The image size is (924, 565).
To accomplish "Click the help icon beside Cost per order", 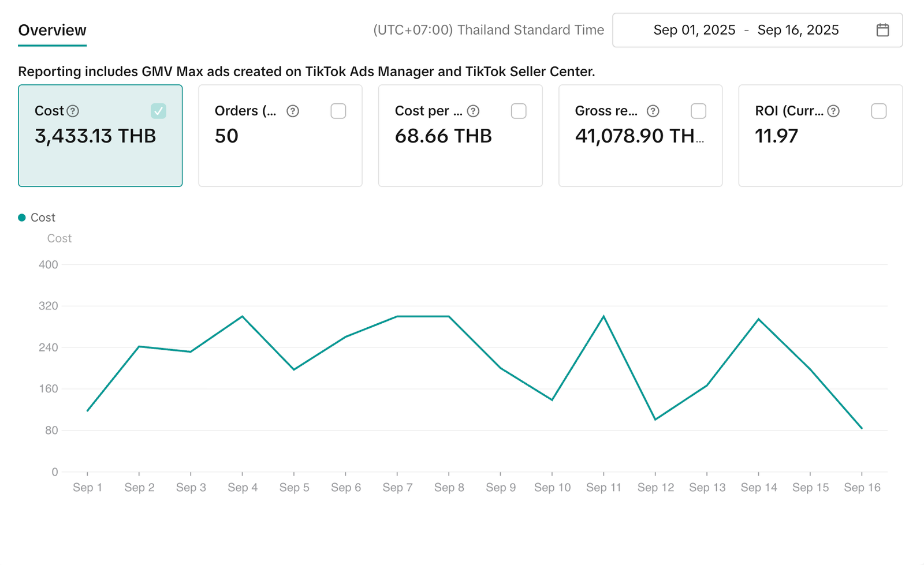I will [473, 111].
